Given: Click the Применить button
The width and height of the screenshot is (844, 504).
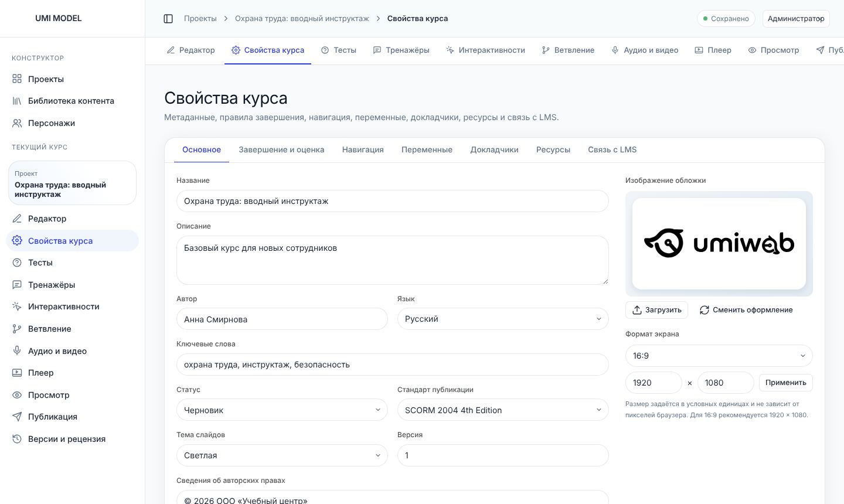Looking at the screenshot, I should 785,383.
